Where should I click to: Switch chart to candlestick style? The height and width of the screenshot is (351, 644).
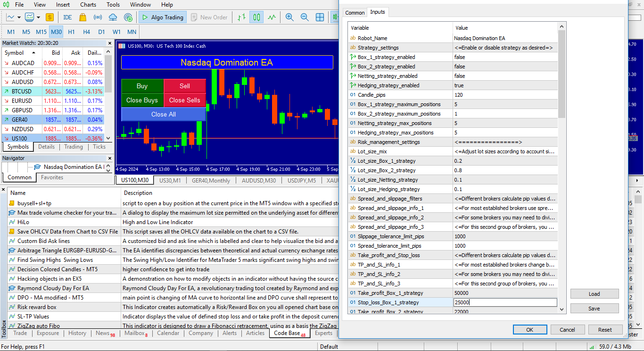coord(256,17)
